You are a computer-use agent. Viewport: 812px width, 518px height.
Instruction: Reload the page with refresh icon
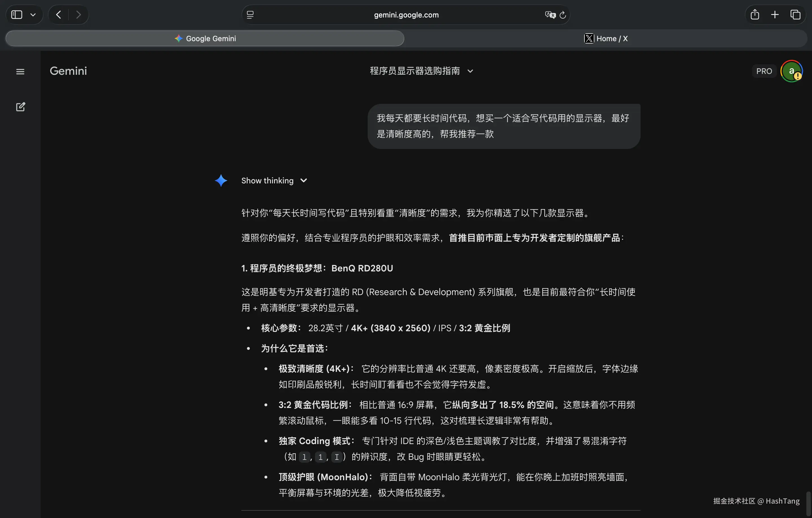tap(562, 15)
